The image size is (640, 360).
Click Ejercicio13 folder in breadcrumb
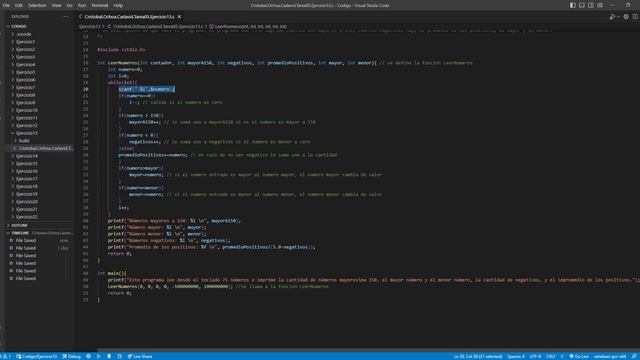89,27
